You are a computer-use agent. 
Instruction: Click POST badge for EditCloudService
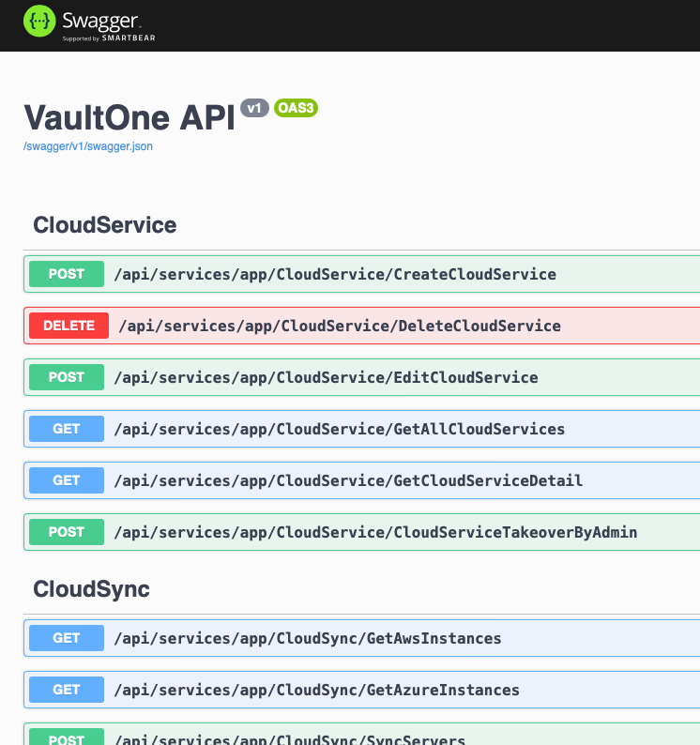[x=67, y=377]
